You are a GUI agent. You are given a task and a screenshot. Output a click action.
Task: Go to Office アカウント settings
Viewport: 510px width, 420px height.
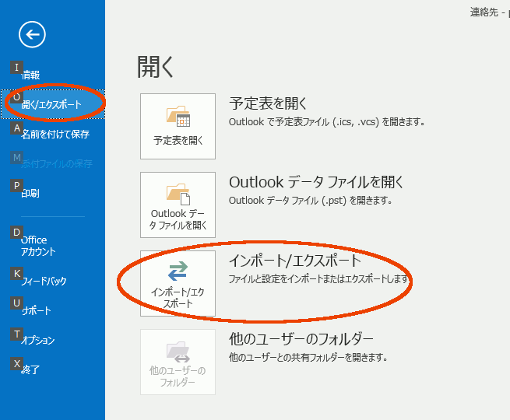pyautogui.click(x=38, y=246)
